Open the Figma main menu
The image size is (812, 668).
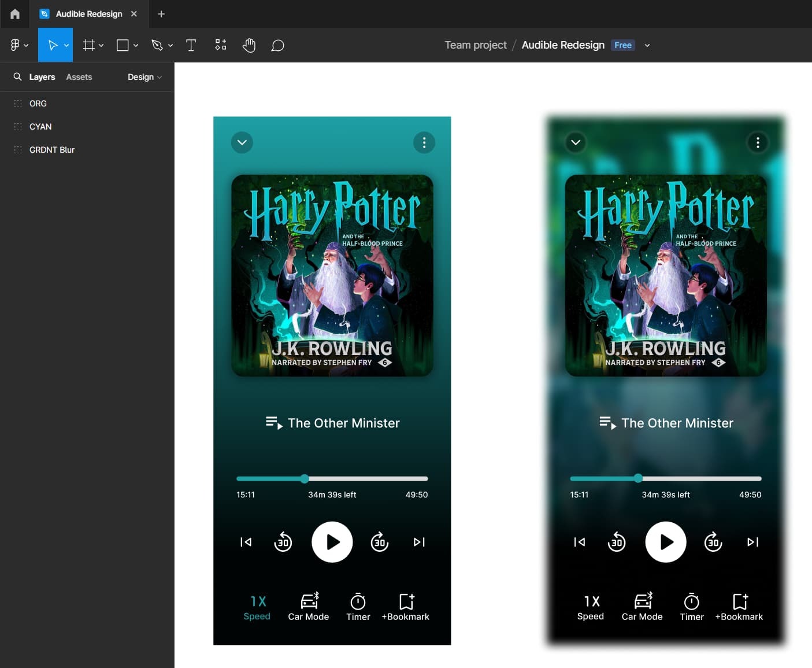tap(19, 45)
